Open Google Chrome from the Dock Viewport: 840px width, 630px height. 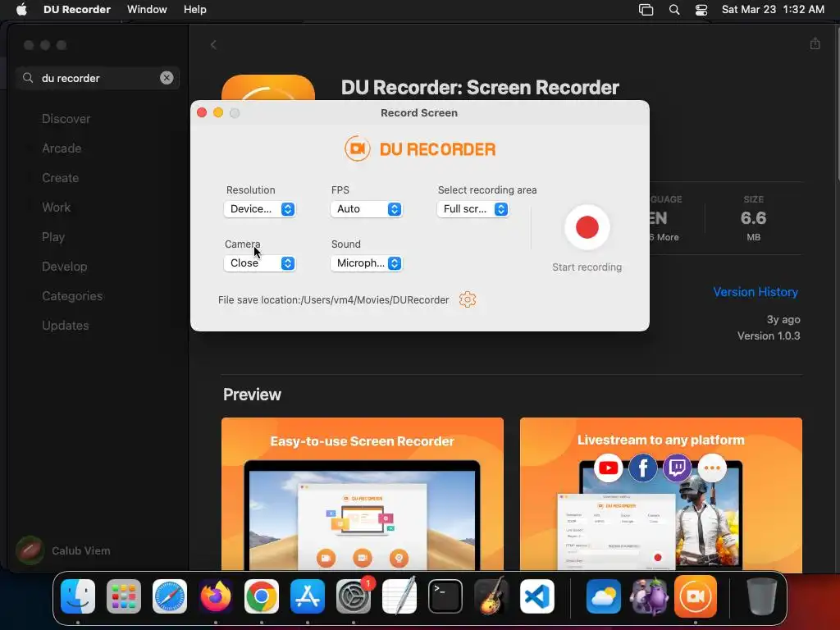tap(262, 596)
